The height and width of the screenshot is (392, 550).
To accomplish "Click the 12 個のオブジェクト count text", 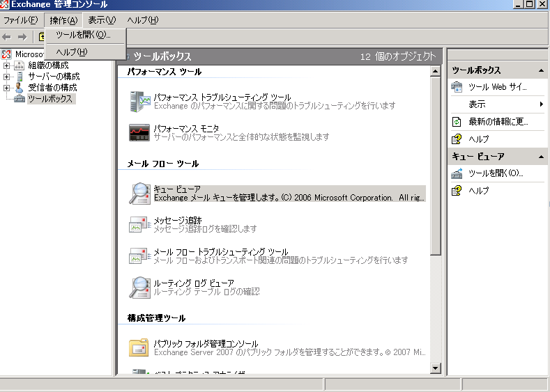I will pos(398,56).
